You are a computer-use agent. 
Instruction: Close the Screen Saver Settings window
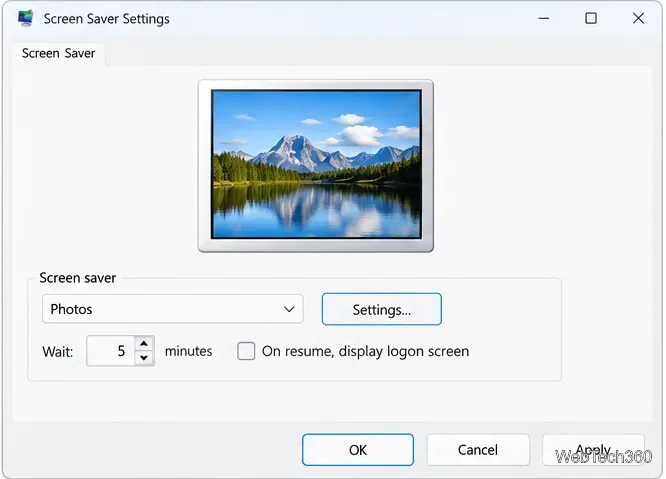(x=638, y=18)
